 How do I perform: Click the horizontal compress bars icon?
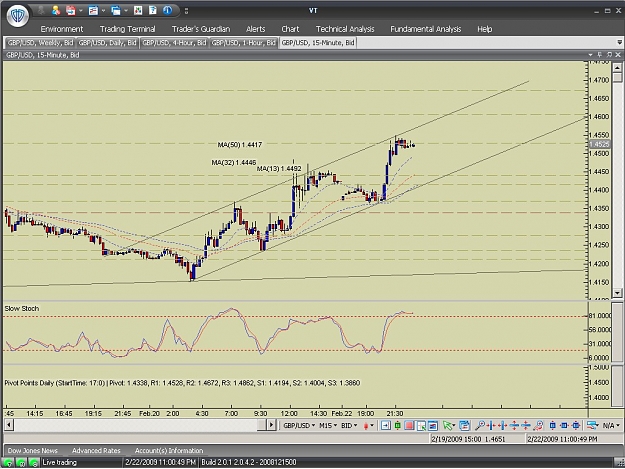coord(491,426)
